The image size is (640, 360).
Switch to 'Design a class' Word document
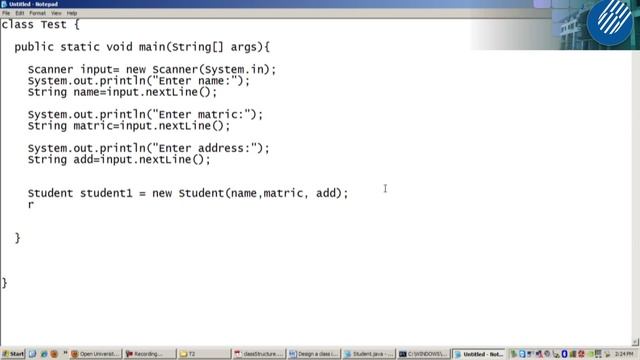coord(313,354)
